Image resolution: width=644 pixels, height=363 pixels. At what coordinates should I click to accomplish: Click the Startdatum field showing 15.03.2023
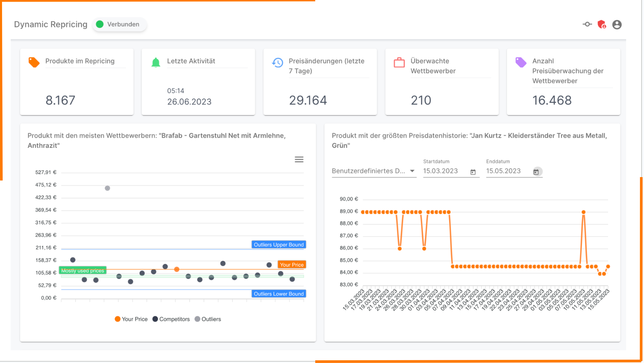click(451, 171)
